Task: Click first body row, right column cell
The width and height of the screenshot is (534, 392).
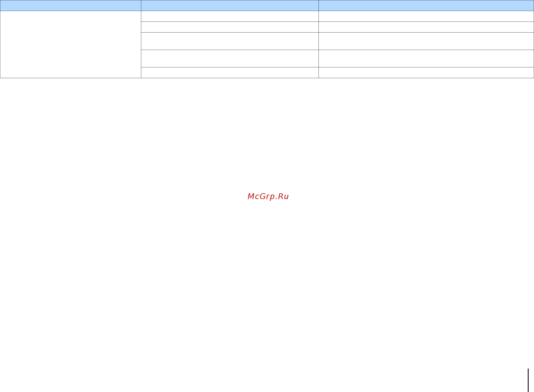Action: [x=426, y=16]
